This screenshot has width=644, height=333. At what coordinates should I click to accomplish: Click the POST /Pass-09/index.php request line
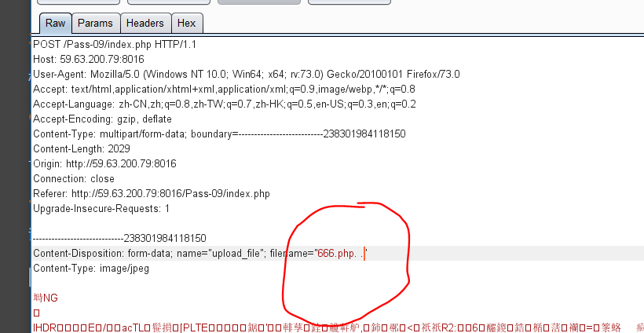pyautogui.click(x=115, y=44)
